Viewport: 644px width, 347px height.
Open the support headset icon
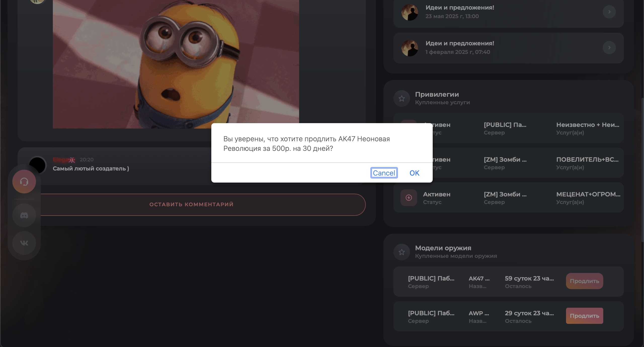(x=24, y=182)
